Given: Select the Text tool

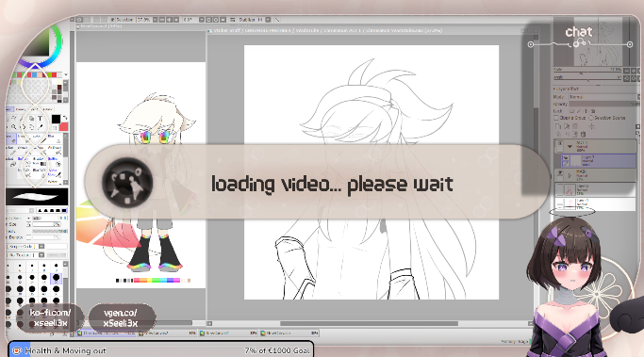Looking at the screenshot, I should [x=40, y=119].
